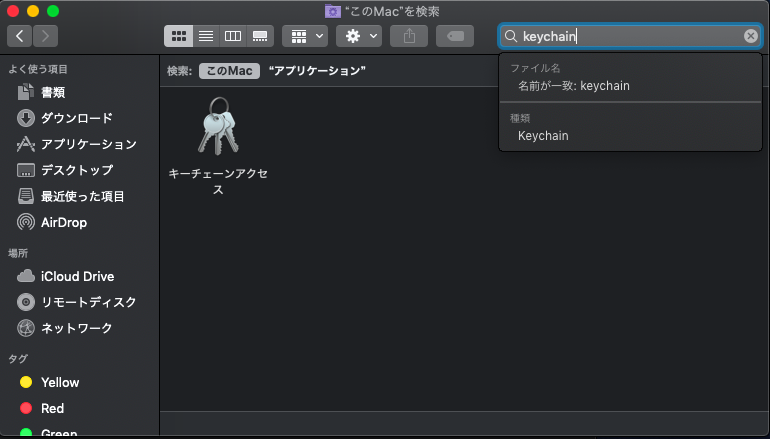
Task: Select the Yellow tag in sidebar
Action: (x=60, y=382)
